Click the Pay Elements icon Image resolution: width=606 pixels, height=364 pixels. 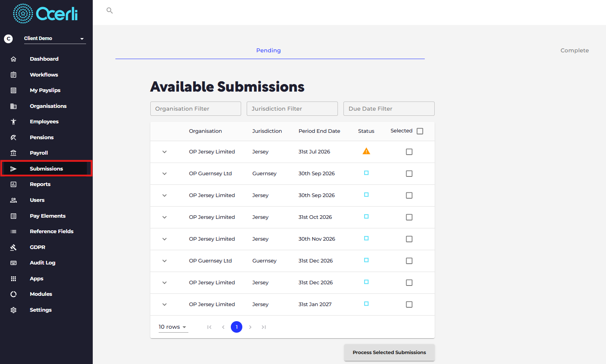point(13,216)
